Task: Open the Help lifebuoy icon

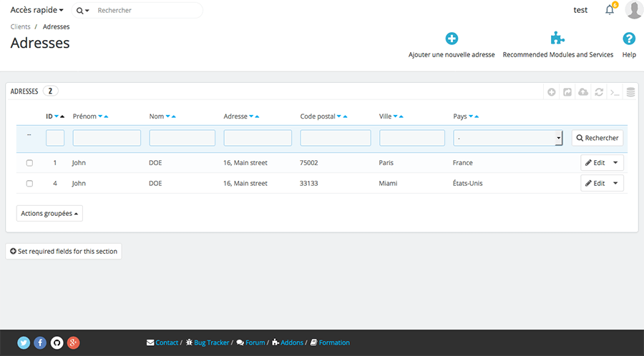Action: [x=629, y=39]
